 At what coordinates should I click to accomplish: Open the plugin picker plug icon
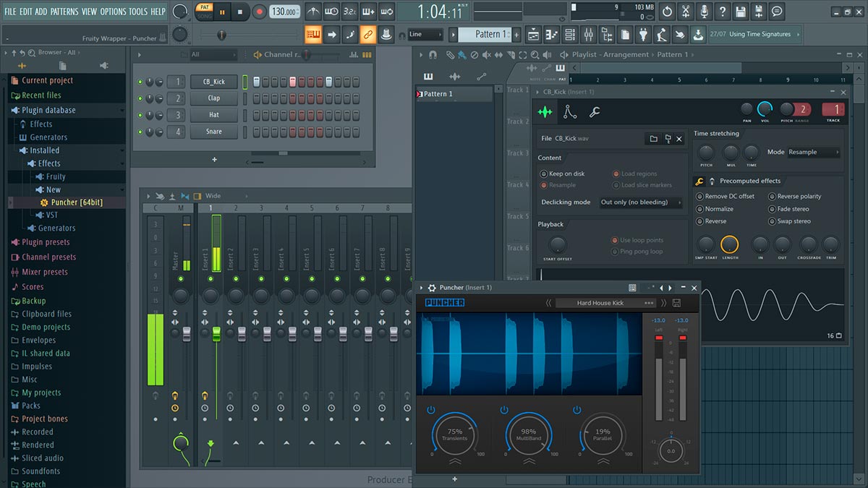(643, 34)
